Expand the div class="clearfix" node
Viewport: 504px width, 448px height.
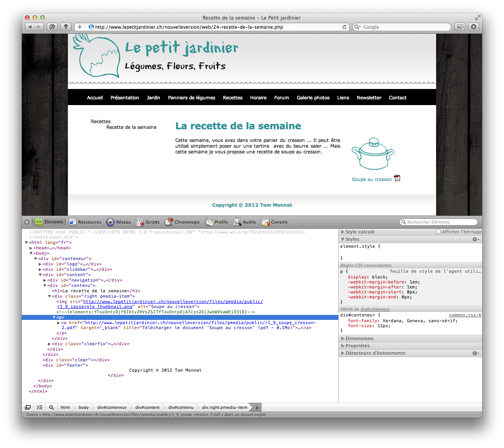pos(49,344)
